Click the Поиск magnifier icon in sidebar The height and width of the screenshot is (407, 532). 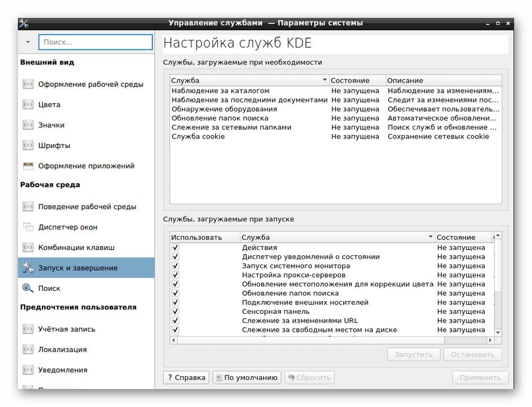(28, 288)
